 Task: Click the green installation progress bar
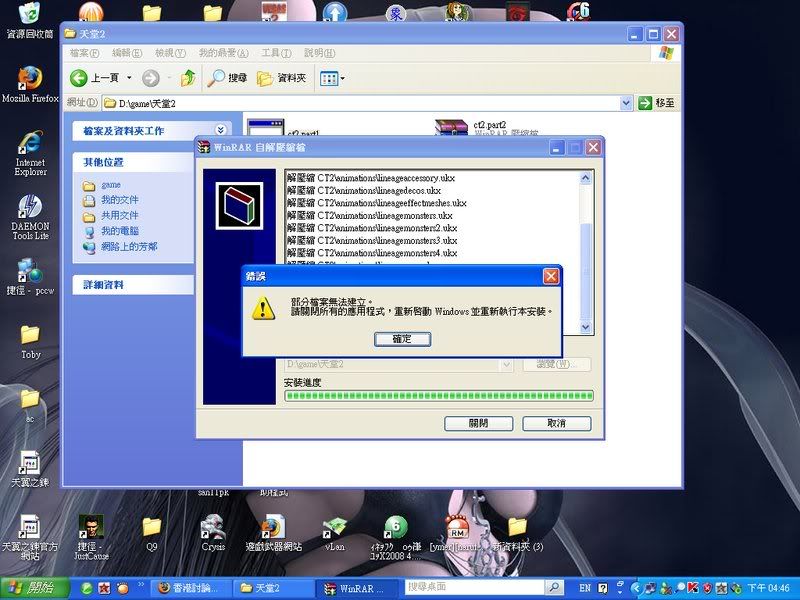439,396
